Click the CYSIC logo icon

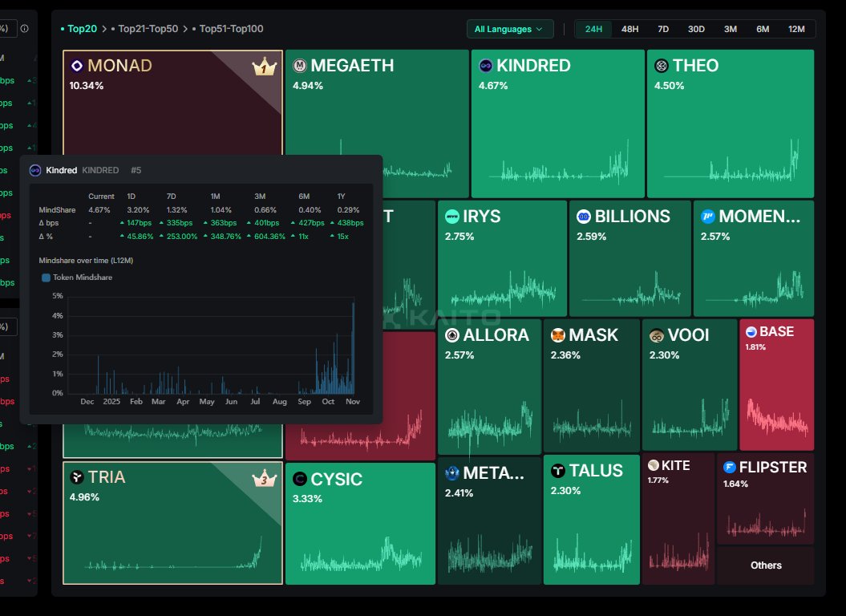[299, 480]
